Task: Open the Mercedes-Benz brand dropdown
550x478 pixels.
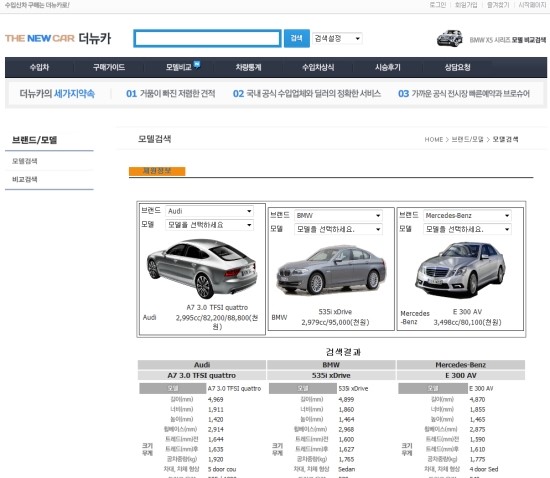Action: point(467,215)
